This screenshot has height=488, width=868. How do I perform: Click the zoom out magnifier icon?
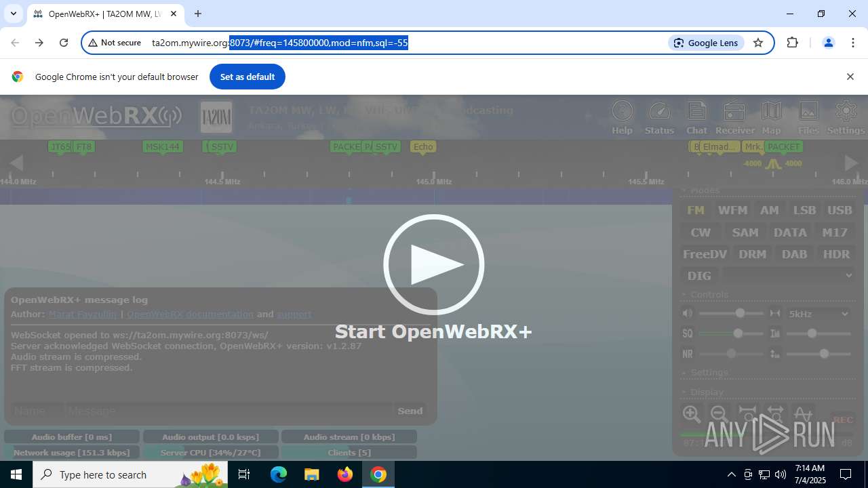719,414
